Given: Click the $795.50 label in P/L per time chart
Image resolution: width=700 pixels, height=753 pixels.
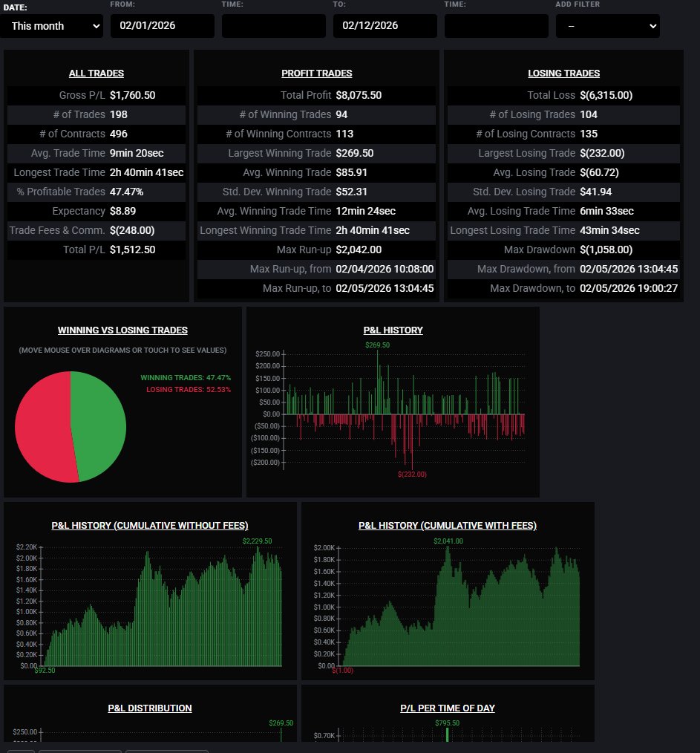Looking at the screenshot, I should coord(448,723).
